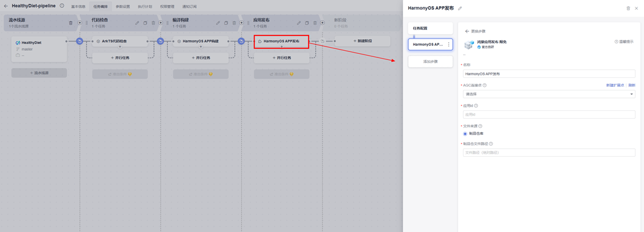Image resolution: width=644 pixels, height=232 pixels.
Task: Open the HealthyDiet source card
Action: (x=39, y=49)
